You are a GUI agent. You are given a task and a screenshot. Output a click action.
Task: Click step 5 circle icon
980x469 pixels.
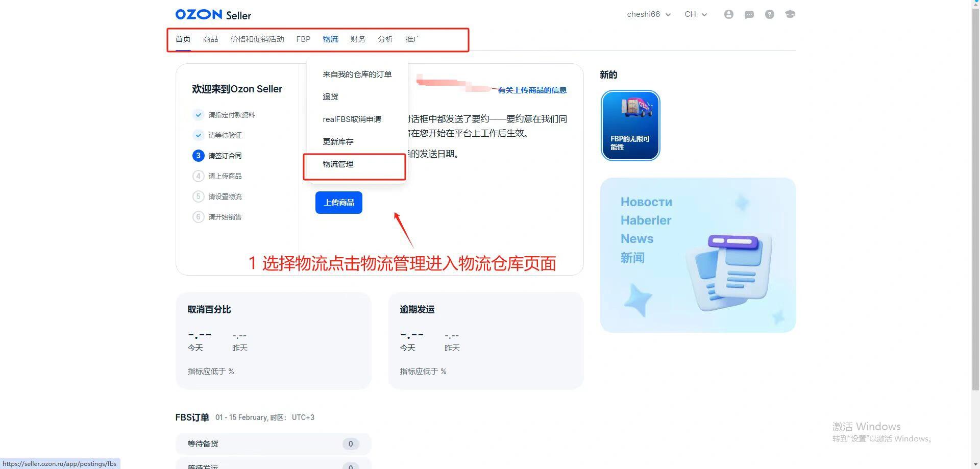click(198, 196)
